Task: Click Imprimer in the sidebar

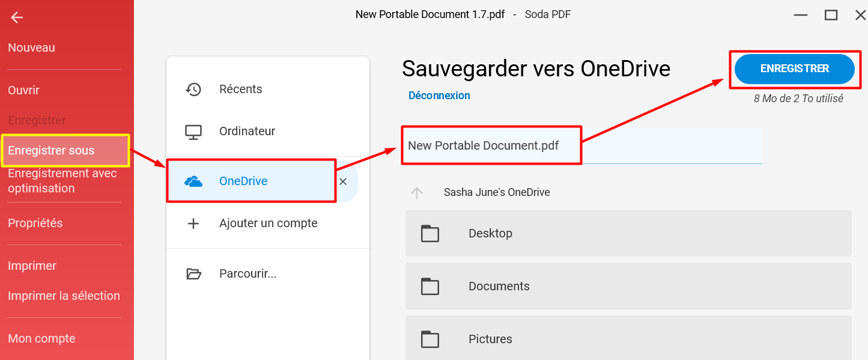Action: point(32,266)
